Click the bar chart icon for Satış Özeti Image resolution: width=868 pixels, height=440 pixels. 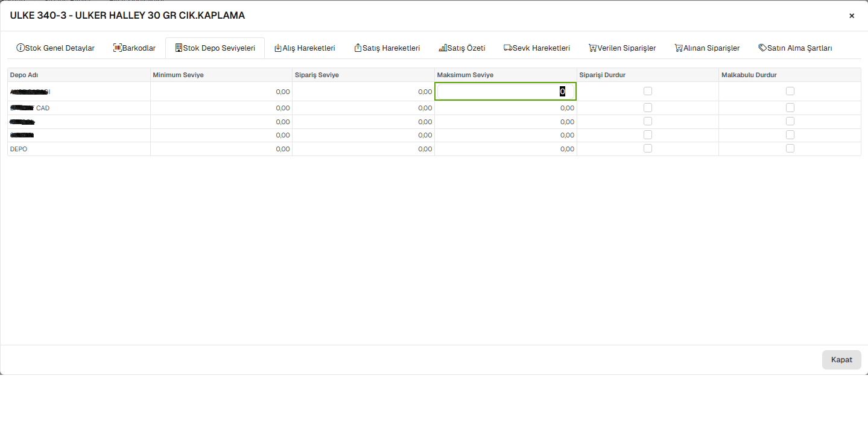click(x=442, y=48)
